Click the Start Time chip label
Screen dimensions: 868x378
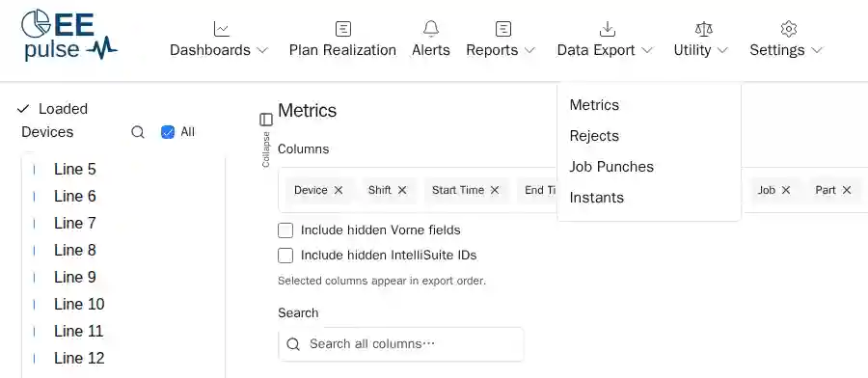click(458, 190)
